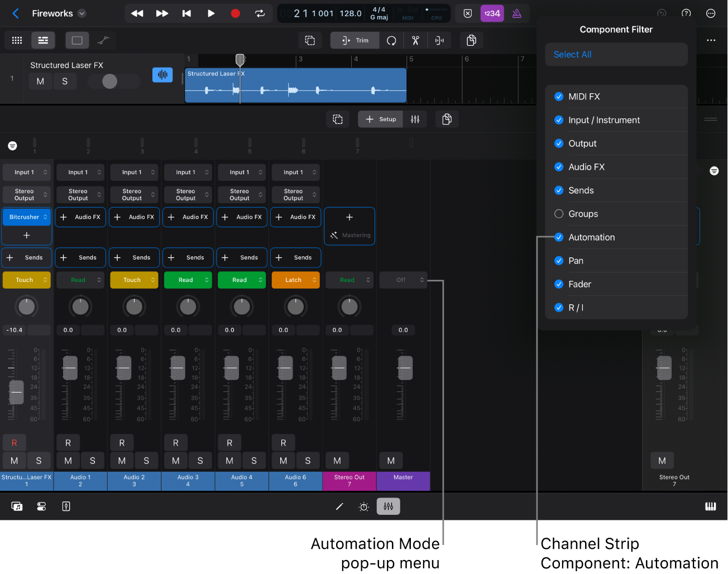Open the Browser panel at bottom left
This screenshot has width=728, height=574.
17,506
